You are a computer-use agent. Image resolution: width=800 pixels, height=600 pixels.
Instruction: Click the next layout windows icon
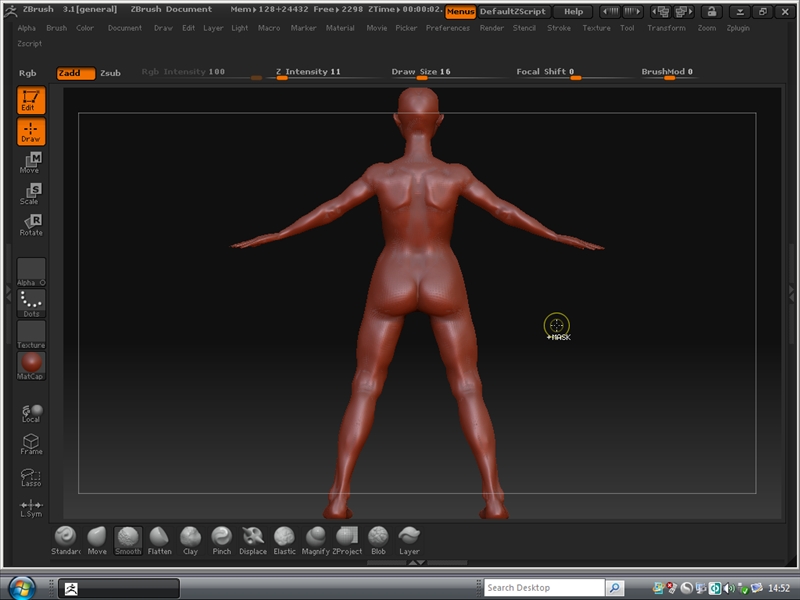(x=683, y=11)
